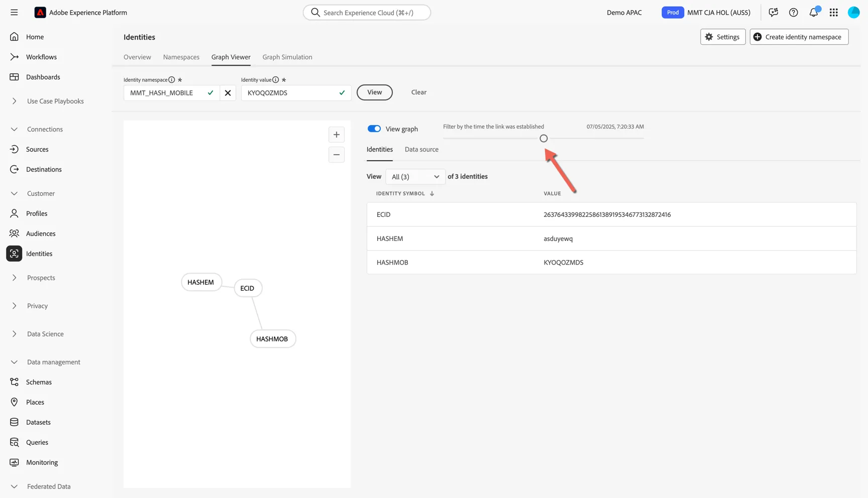Screen dimensions: 868x498
Task: Open the View All (3) dropdown
Action: tap(415, 177)
